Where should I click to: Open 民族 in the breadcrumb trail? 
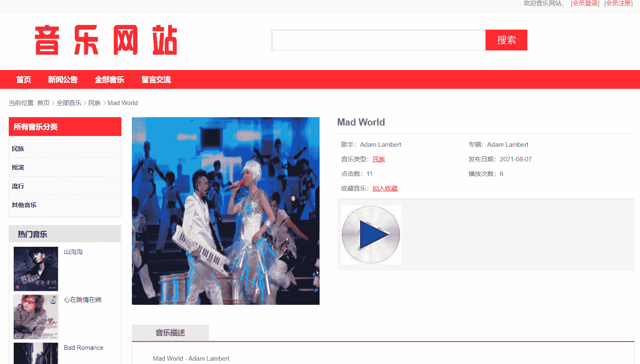tap(95, 103)
